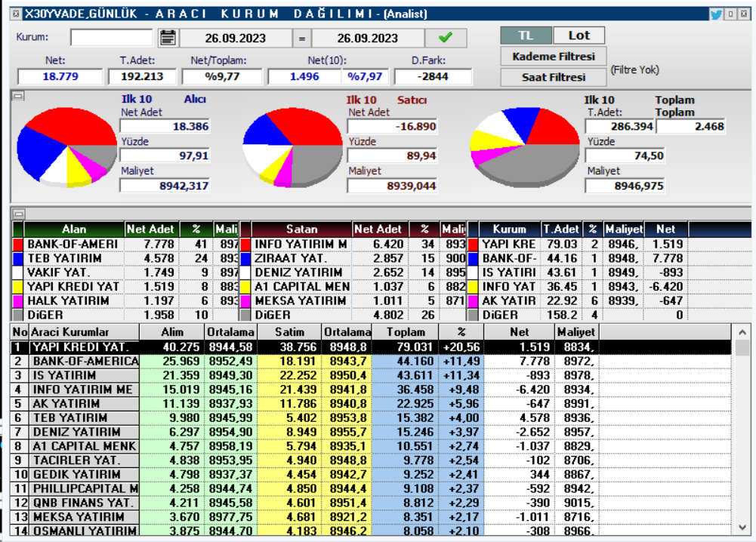
Task: Click the Satıcı Net Adet value -16.890
Action: 393,127
